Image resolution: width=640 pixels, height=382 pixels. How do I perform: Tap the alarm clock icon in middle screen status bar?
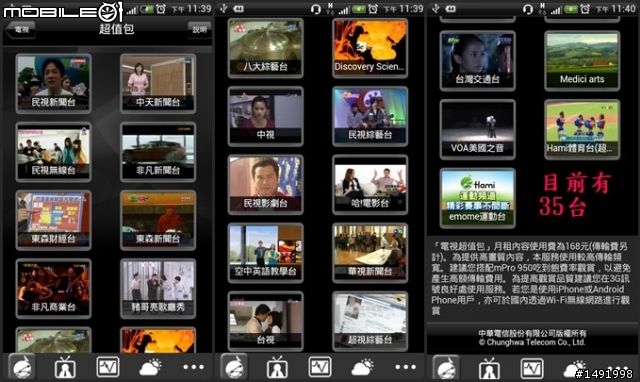373,9
